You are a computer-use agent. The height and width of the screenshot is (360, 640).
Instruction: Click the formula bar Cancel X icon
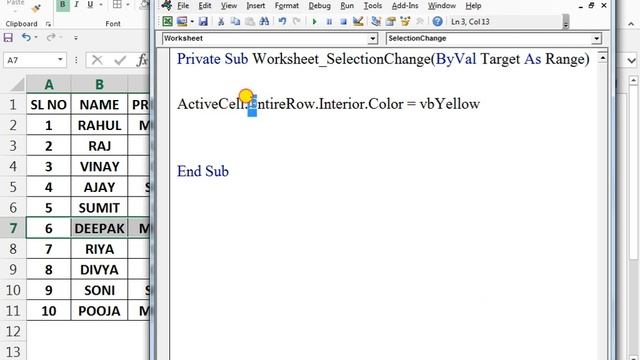pos(97,60)
